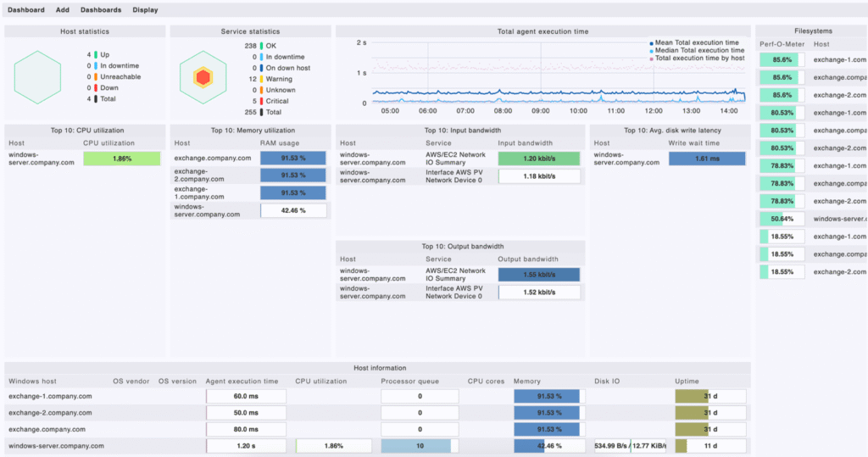Screen dimensions: 868x457
Task: Click the 1.55 kbit/s output bandwidth bar
Action: click(x=539, y=275)
